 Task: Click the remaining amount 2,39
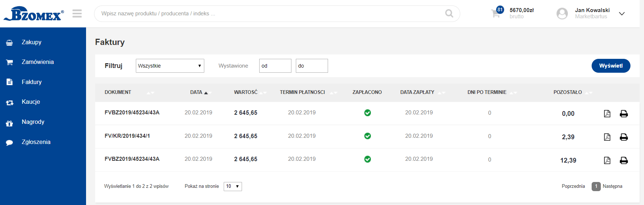coord(568,137)
